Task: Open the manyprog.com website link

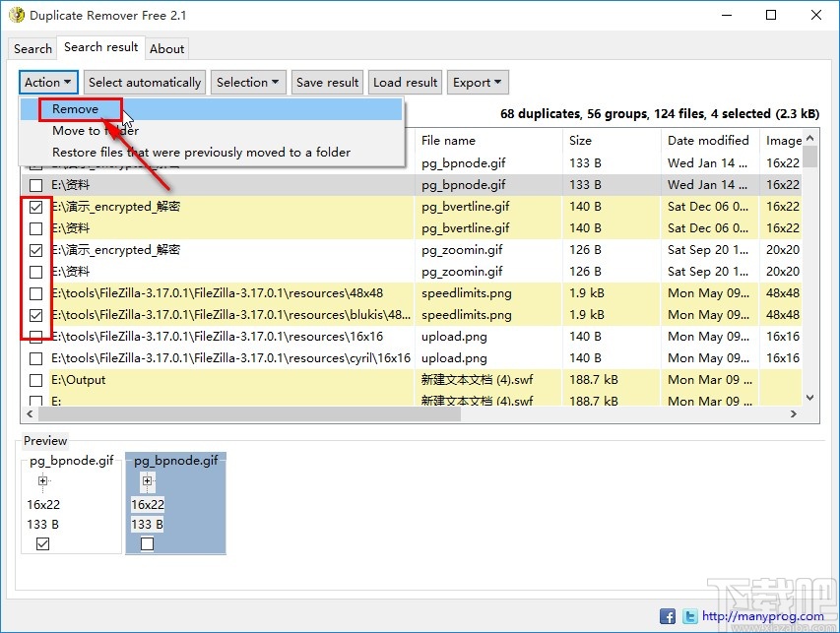Action: coord(763,616)
